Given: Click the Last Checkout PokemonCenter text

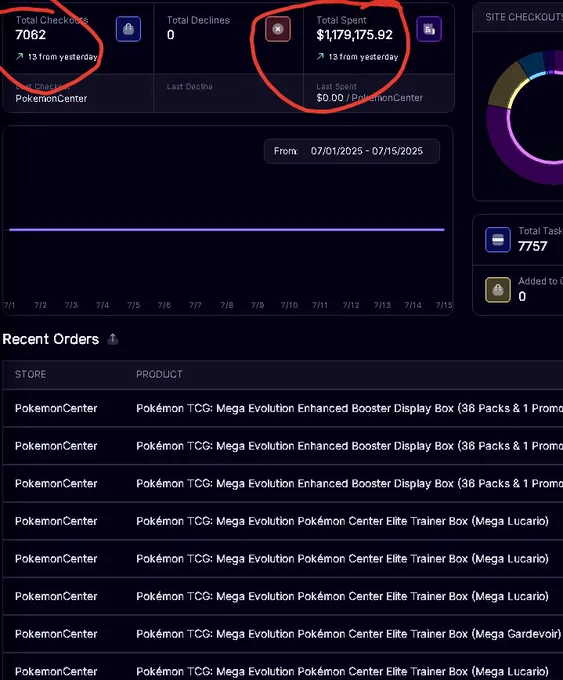Looking at the screenshot, I should point(51,98).
